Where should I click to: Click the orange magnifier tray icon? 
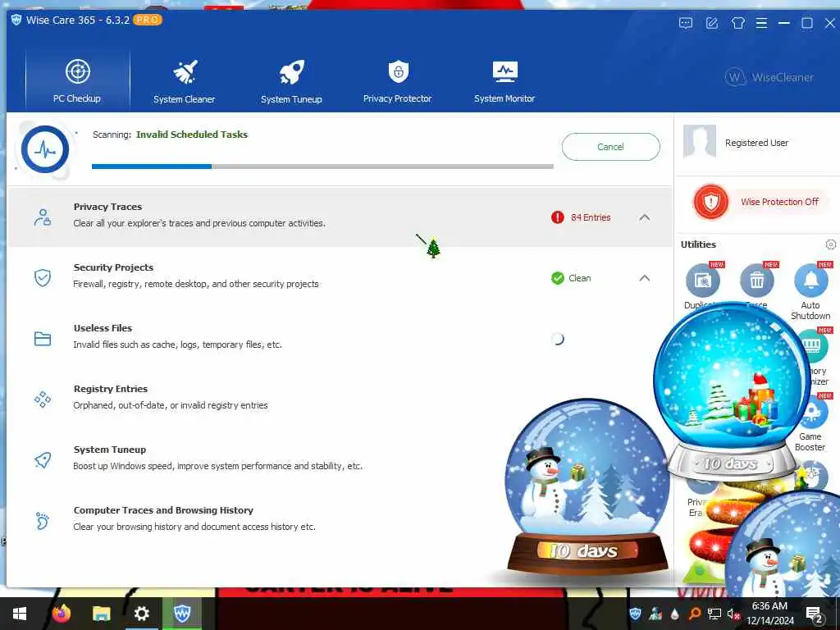pyautogui.click(x=695, y=614)
